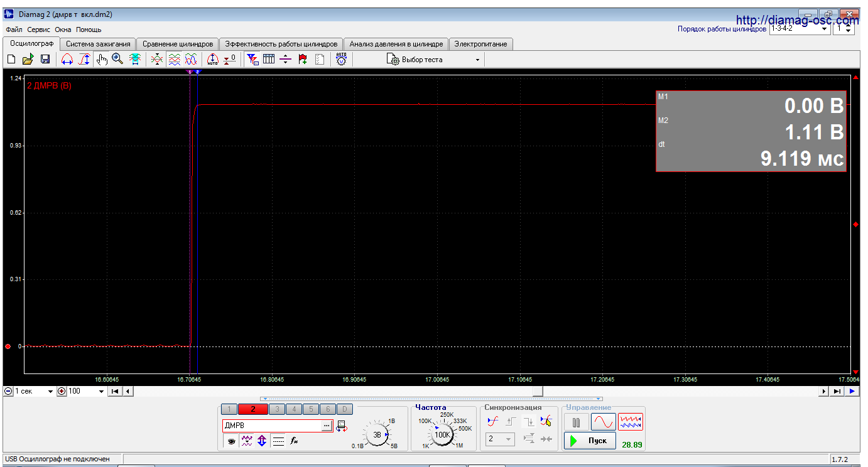Pause the acquisition
Screen dimensions: 868x467
[576, 422]
